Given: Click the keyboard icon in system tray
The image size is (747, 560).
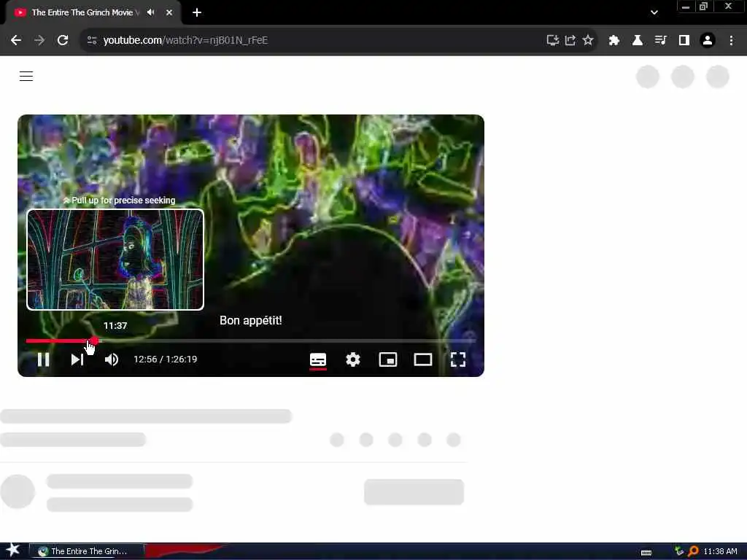Looking at the screenshot, I should point(646,553).
